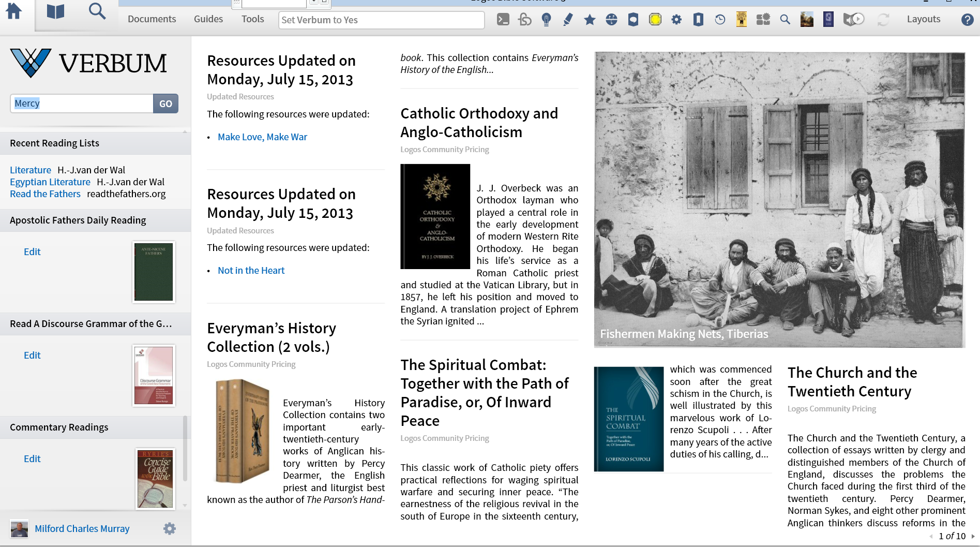Image resolution: width=980 pixels, height=547 pixels.
Task: Open account settings gear beside Milford Charles Murray
Action: [x=170, y=528]
